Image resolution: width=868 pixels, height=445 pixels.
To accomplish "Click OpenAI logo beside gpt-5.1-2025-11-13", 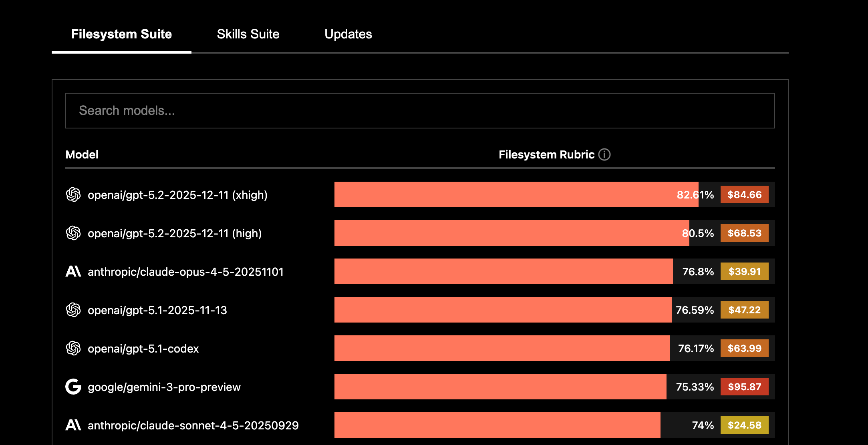I will [x=73, y=310].
